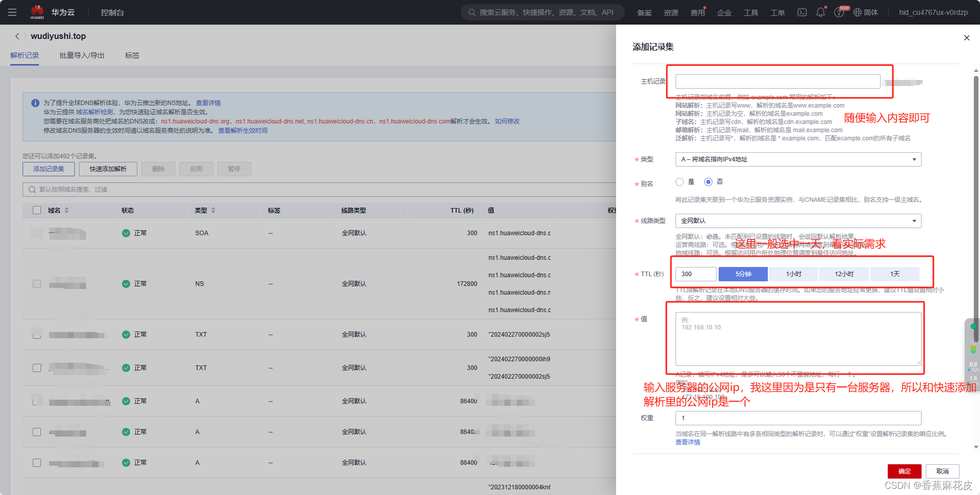Set TTL to 5分钟
980x495 pixels.
click(x=743, y=274)
